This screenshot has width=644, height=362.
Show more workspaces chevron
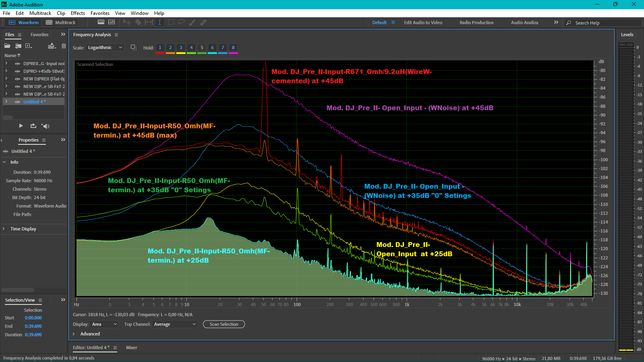(x=556, y=23)
